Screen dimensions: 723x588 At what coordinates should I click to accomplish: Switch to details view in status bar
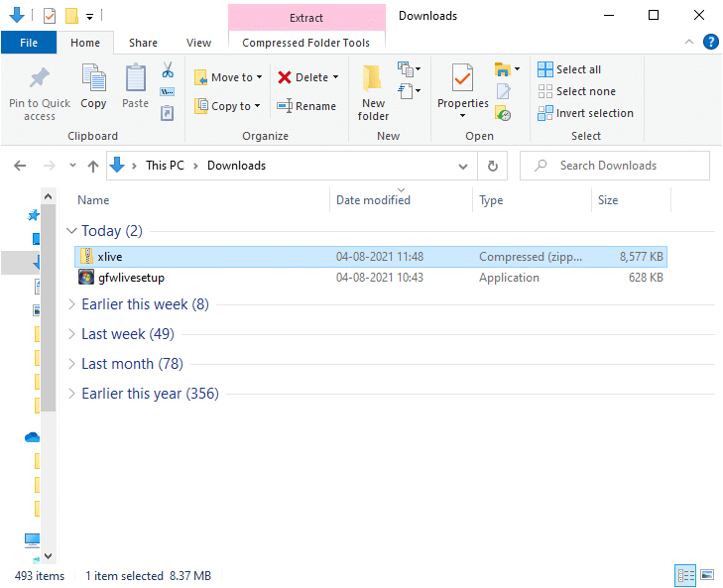click(685, 575)
